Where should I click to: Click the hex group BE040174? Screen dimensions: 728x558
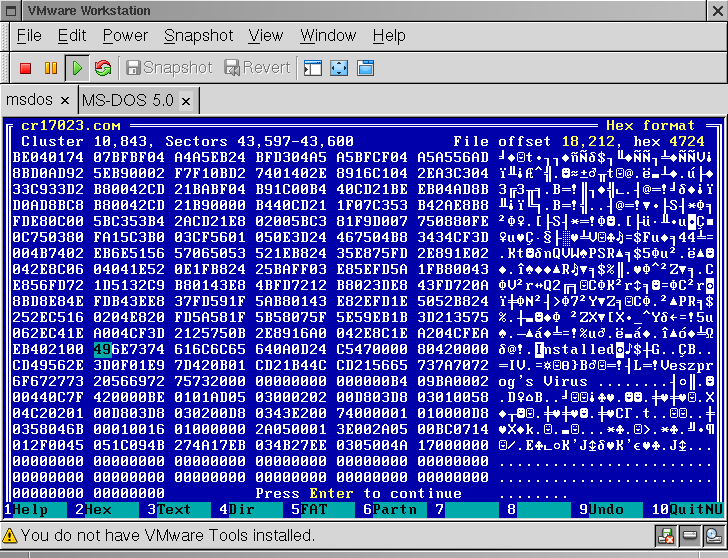click(48, 157)
